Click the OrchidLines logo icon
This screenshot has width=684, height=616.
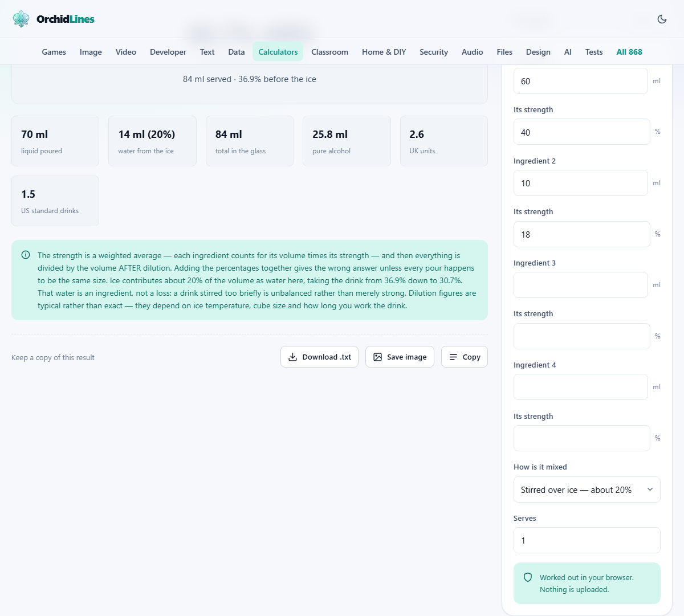pos(21,19)
